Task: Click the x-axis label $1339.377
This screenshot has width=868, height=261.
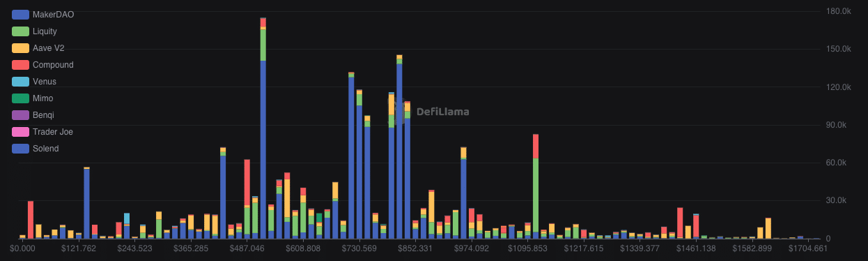Action: click(x=640, y=248)
